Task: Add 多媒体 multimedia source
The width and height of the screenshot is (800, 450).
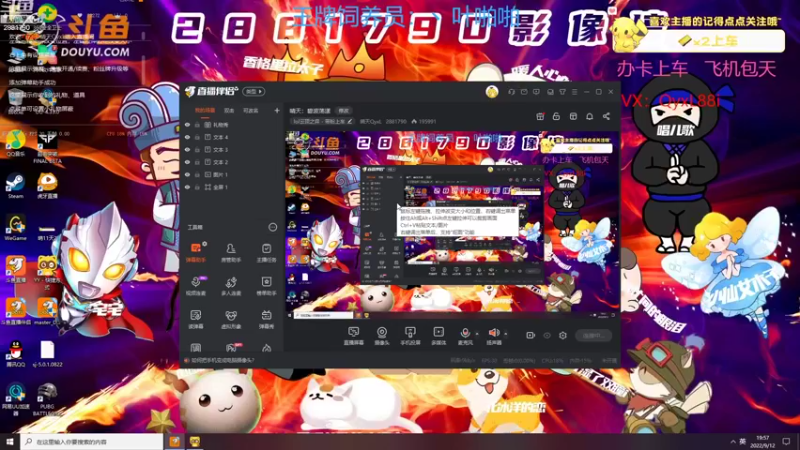Action: tap(438, 336)
